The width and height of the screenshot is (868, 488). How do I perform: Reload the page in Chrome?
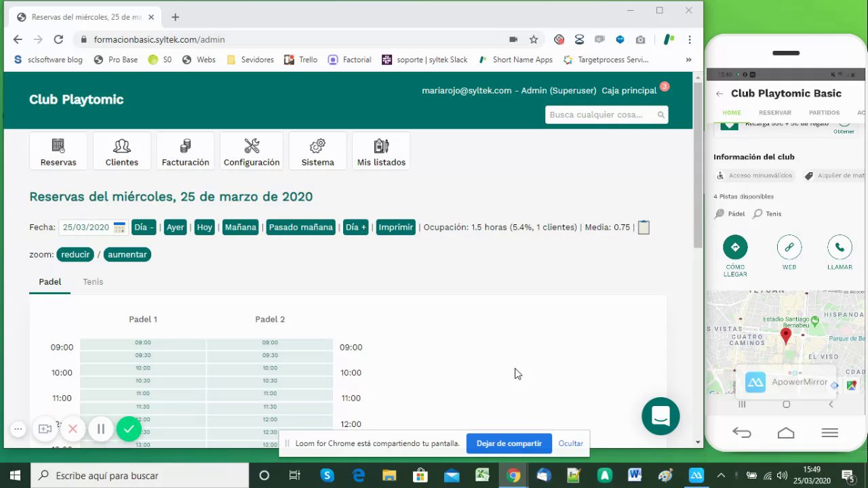pyautogui.click(x=58, y=40)
